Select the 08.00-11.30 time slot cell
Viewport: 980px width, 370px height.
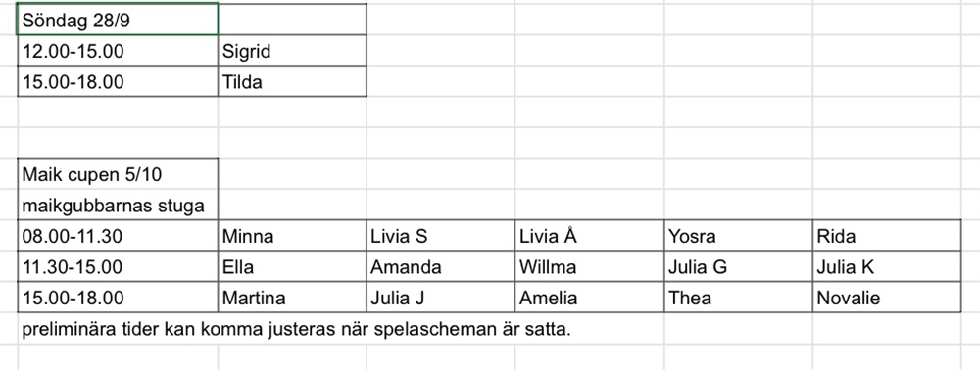click(x=118, y=235)
